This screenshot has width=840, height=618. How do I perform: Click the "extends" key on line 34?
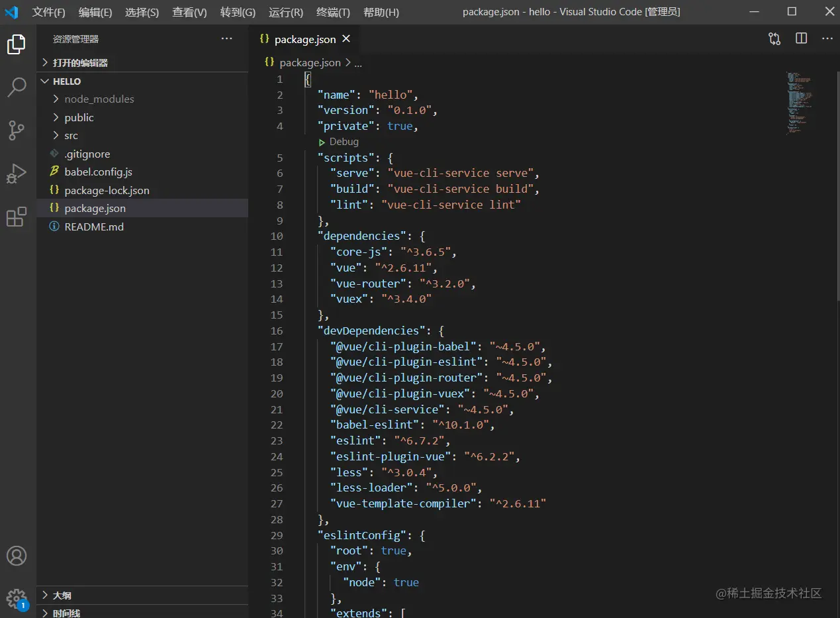pyautogui.click(x=359, y=613)
